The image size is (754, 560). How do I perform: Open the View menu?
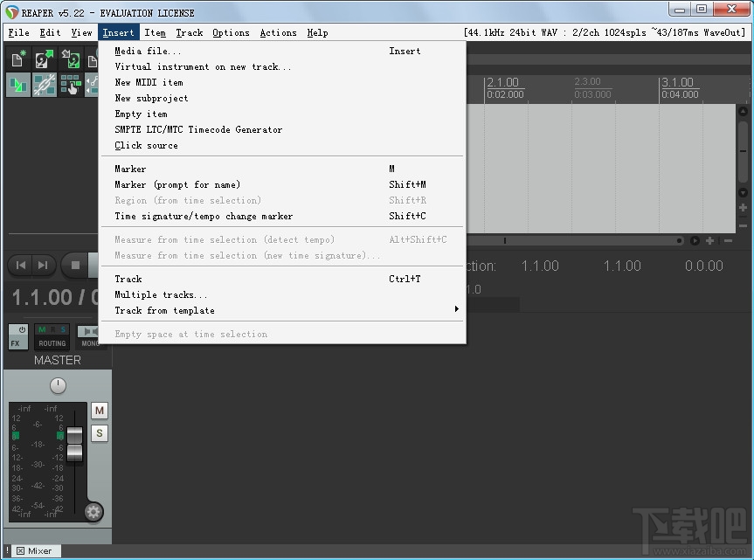(82, 32)
